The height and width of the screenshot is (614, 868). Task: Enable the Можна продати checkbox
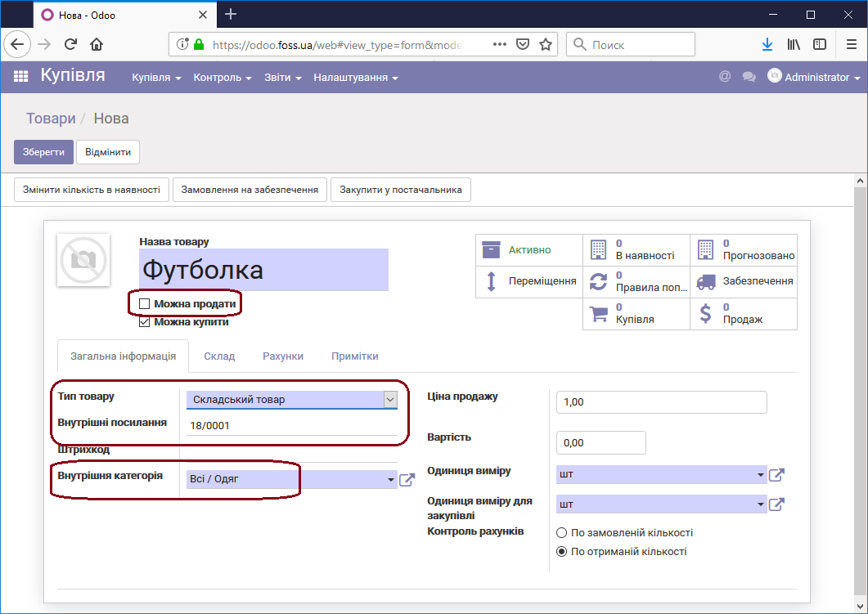[x=145, y=303]
